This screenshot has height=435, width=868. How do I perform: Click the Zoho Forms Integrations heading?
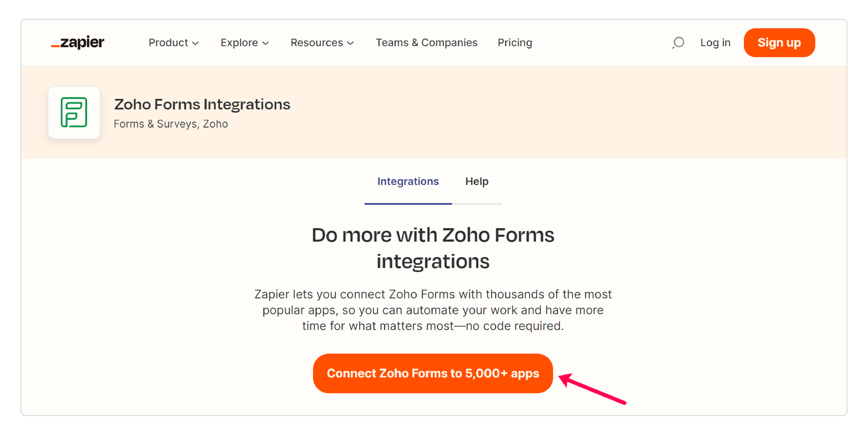[202, 104]
